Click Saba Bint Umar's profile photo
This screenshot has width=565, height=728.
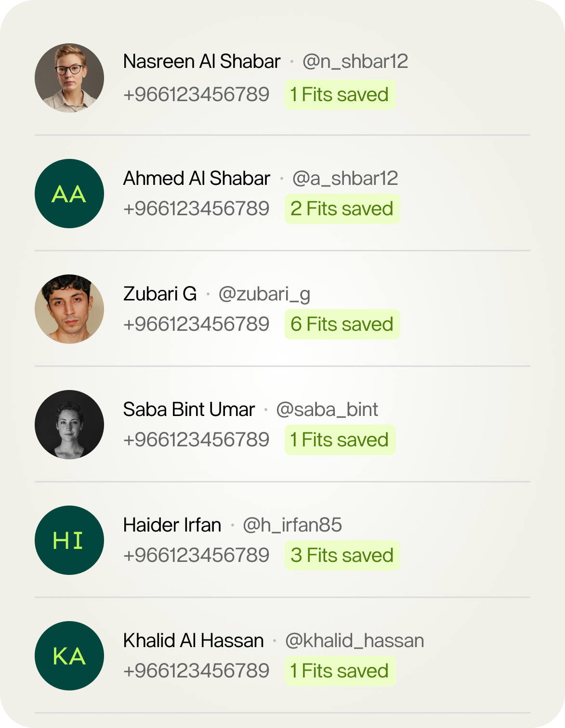coord(69,425)
